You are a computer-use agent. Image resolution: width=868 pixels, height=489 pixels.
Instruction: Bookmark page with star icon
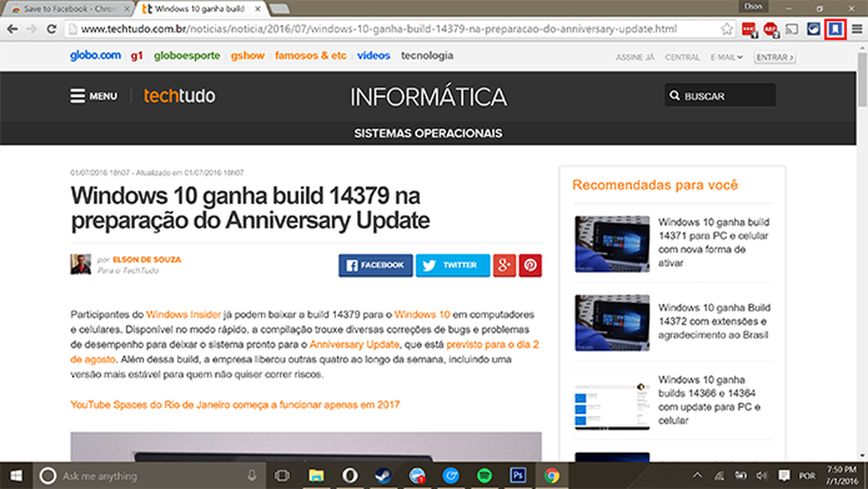point(727,29)
